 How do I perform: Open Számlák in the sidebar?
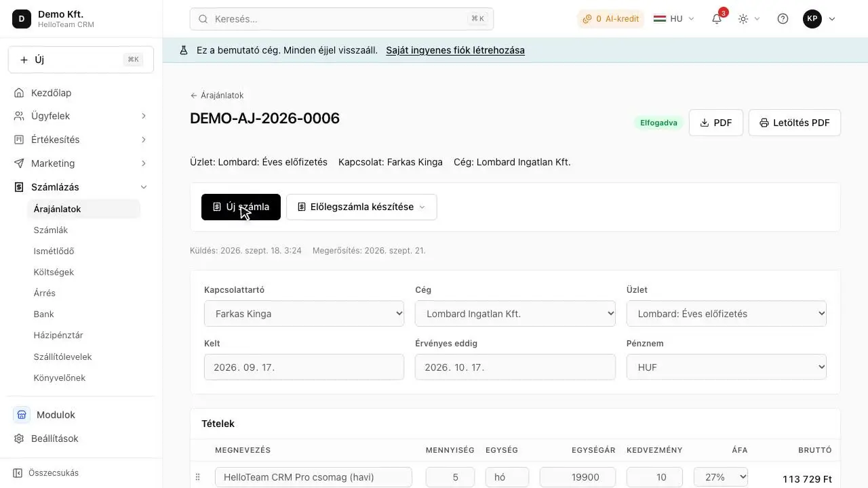(x=51, y=230)
